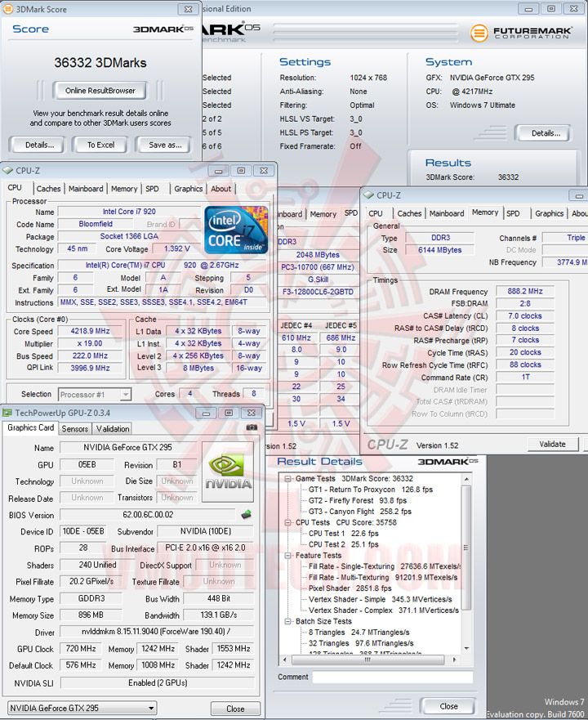
Task: Click Close button in GPU-Z
Action: point(235,709)
